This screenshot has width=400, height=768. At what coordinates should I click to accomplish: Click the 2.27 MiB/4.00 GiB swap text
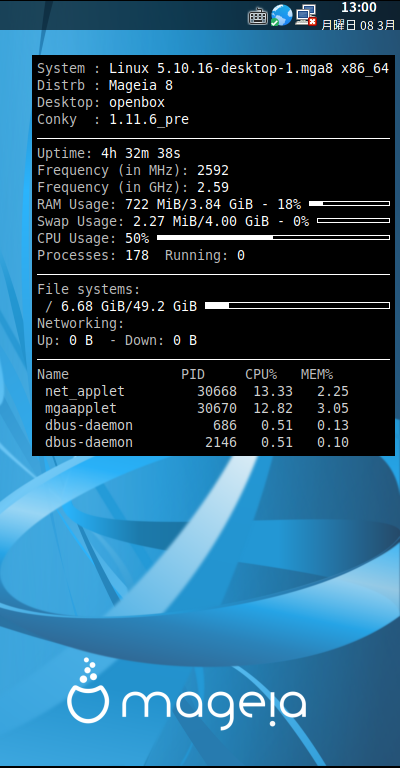coord(201,221)
